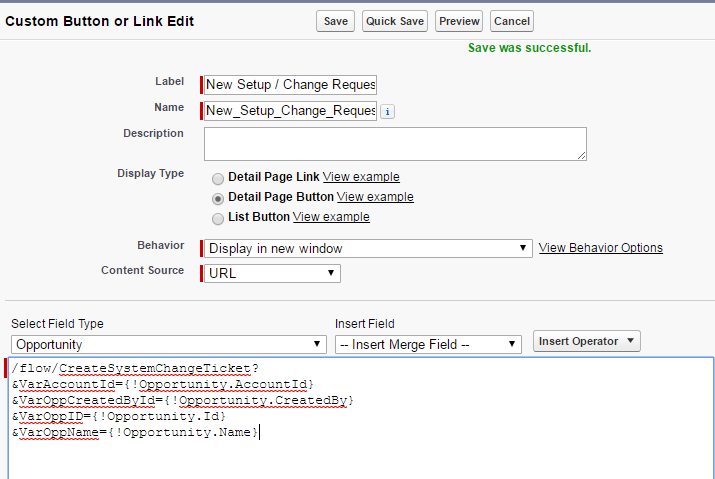Screen dimensions: 715x479
Task: View example for Detail Page Button
Action: coord(375,197)
